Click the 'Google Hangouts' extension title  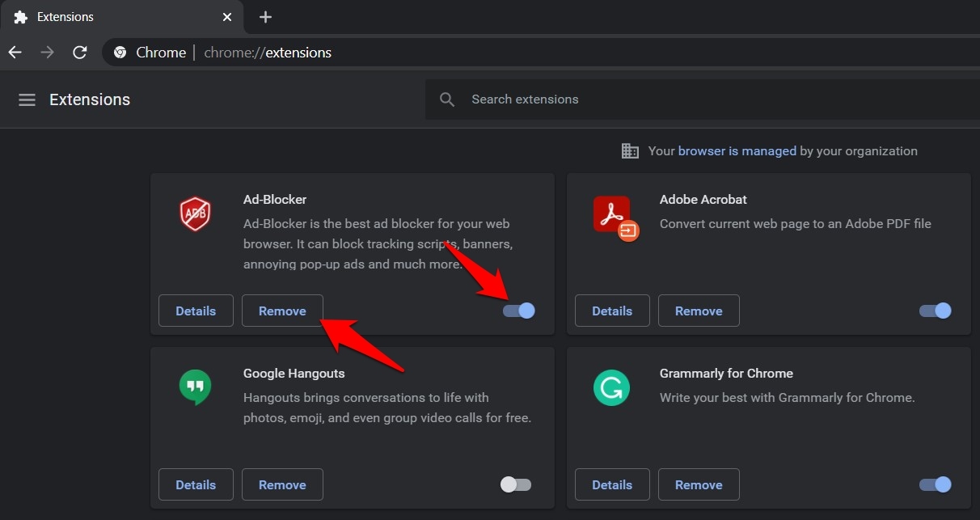294,373
